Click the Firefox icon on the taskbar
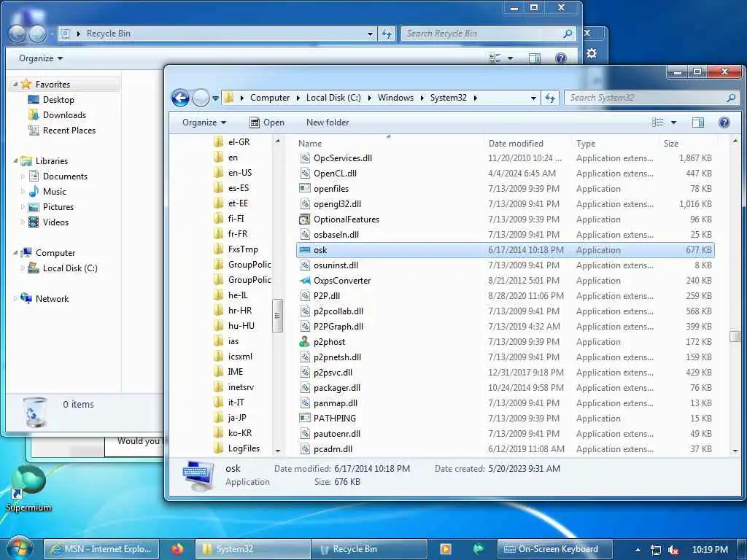The width and height of the screenshot is (747, 560). pos(177,549)
